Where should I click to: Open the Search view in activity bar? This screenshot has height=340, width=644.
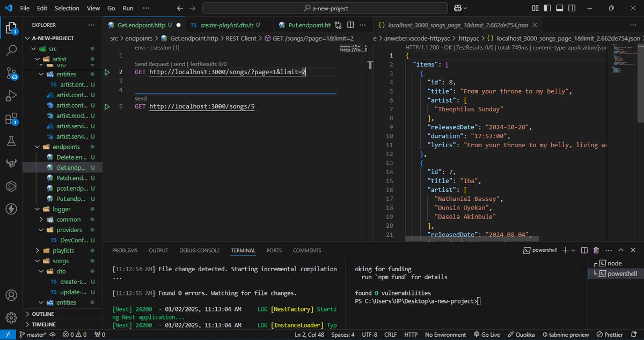(x=11, y=51)
